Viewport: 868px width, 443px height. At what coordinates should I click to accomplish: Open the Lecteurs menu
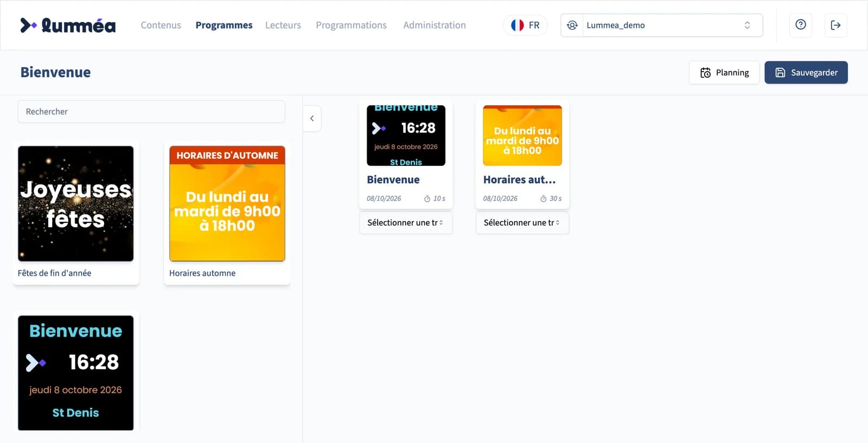283,25
